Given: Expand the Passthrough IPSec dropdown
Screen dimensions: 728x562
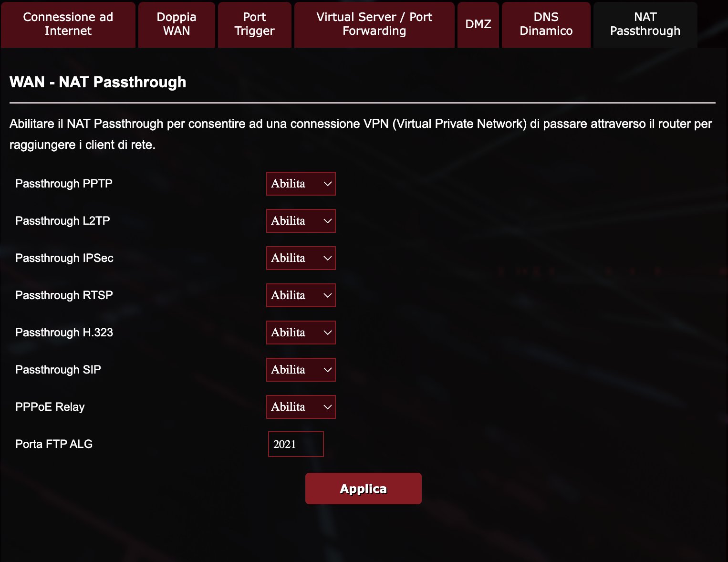Looking at the screenshot, I should 301,258.
